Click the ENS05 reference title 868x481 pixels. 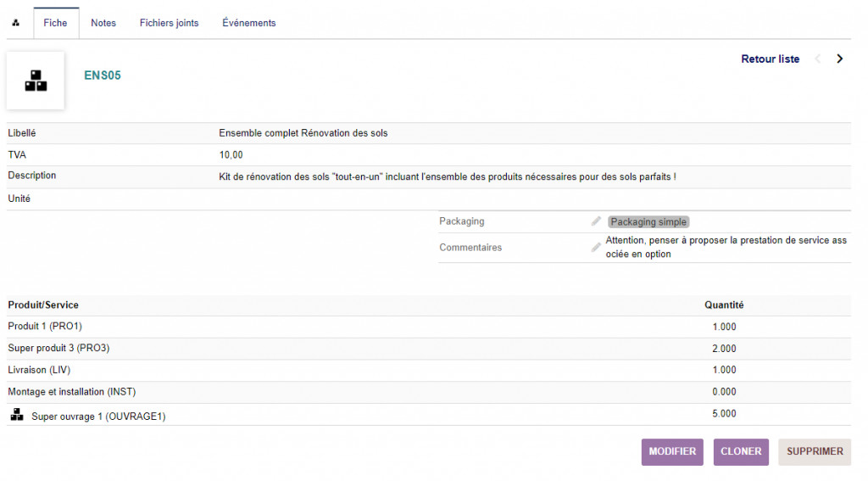coord(103,76)
